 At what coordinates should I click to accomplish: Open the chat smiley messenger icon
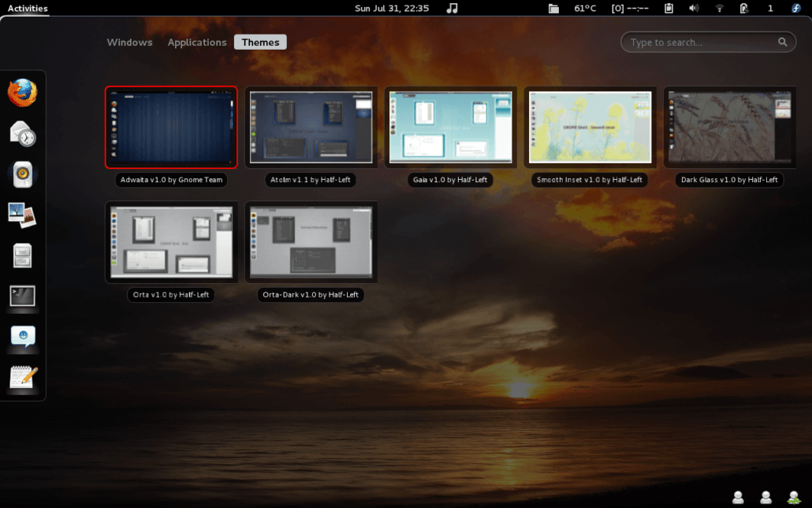pyautogui.click(x=23, y=337)
